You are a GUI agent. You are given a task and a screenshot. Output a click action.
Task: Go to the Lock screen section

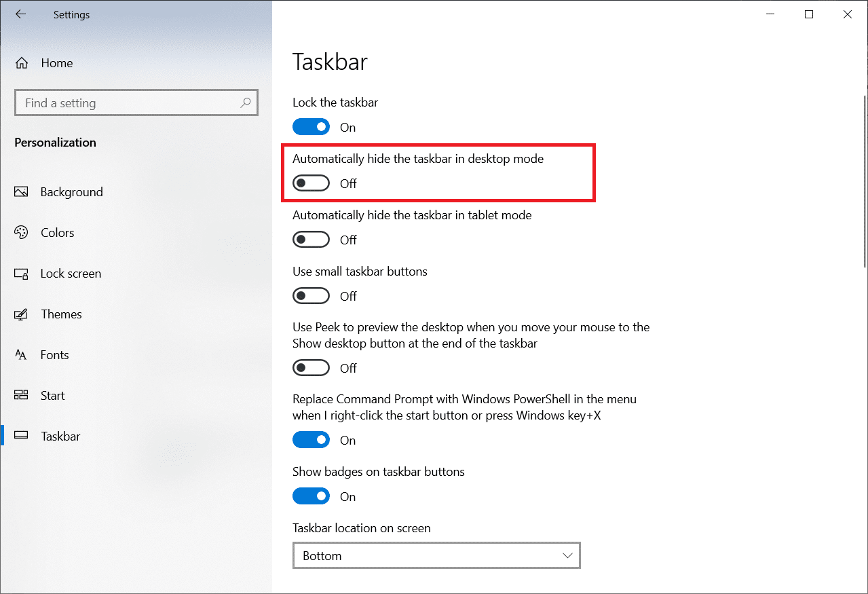[71, 274]
